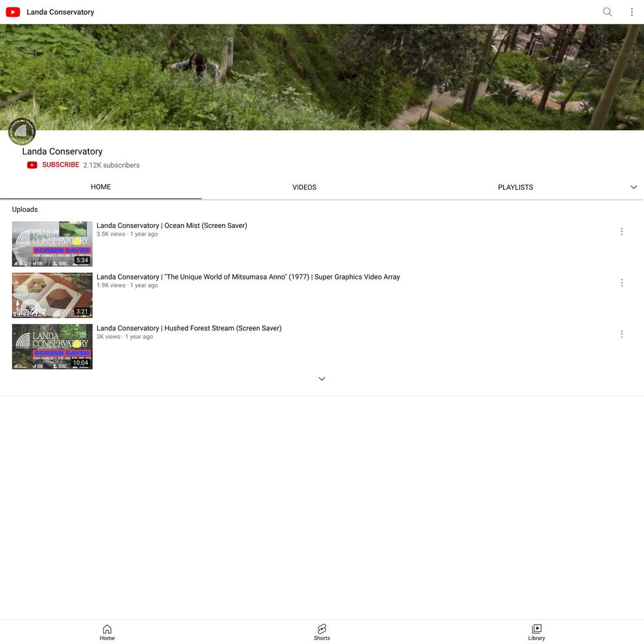Click the Hushed Forest Stream thumbnail
Screen dimensions: 644x644
(52, 346)
